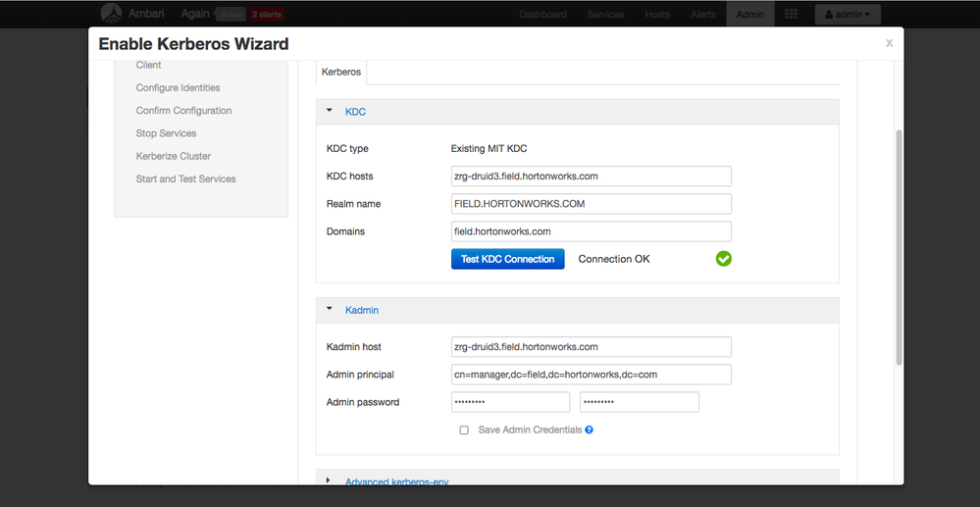Go to Hosts in the navbar
The width and height of the screenshot is (980, 507).
pos(657,15)
